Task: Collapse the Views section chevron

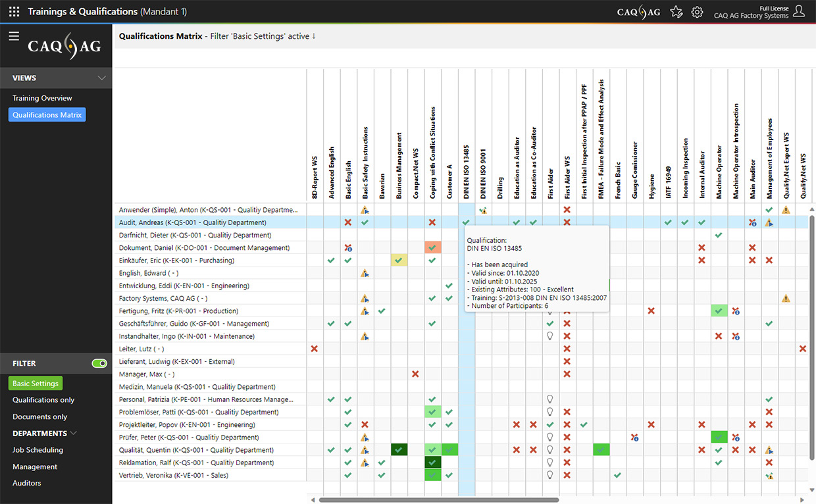Action: pos(101,78)
